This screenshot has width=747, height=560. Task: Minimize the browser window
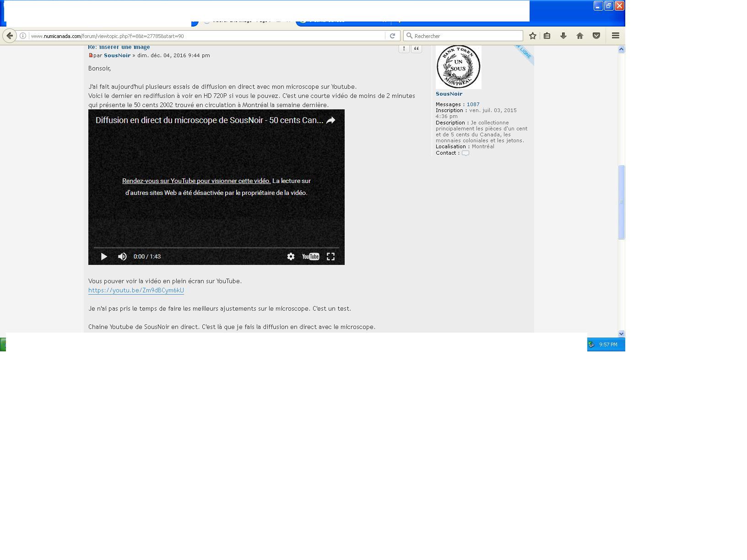598,5
